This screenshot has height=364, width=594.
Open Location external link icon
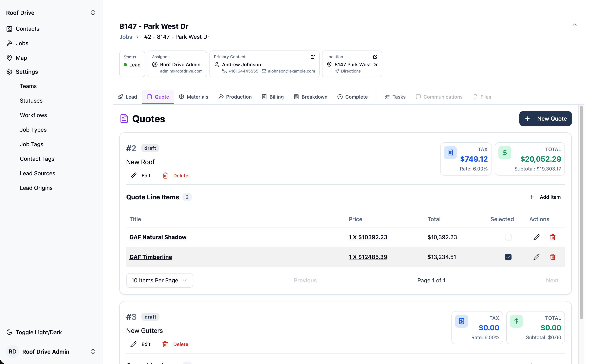coord(375,57)
